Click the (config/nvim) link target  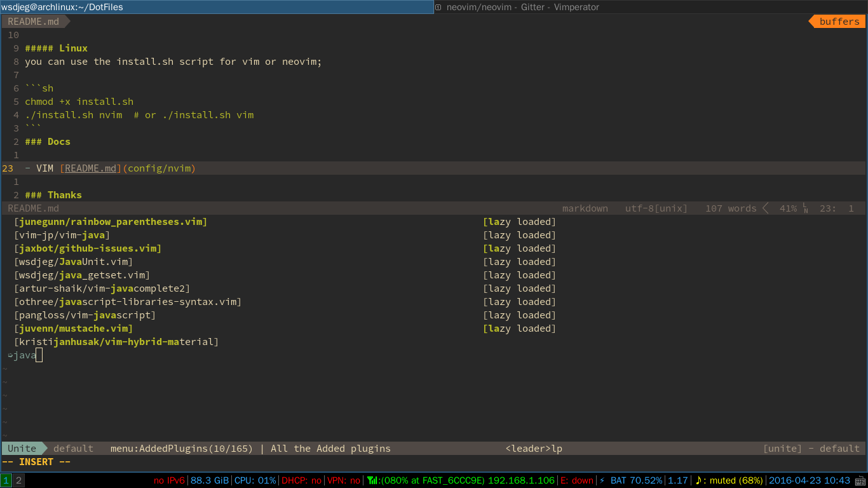pyautogui.click(x=159, y=168)
